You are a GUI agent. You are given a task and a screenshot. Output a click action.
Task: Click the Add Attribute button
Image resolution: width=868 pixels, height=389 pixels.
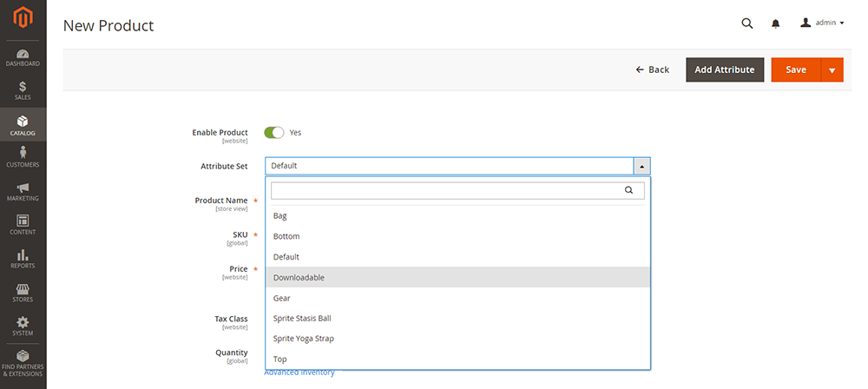pos(725,70)
